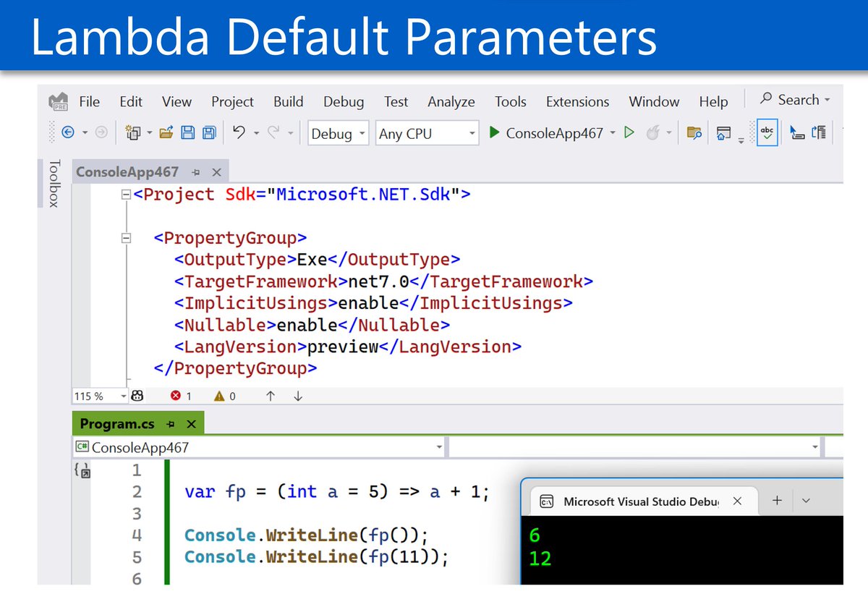Toggle the abc spell checker icon
Screen dimensions: 868x594
coord(767,133)
